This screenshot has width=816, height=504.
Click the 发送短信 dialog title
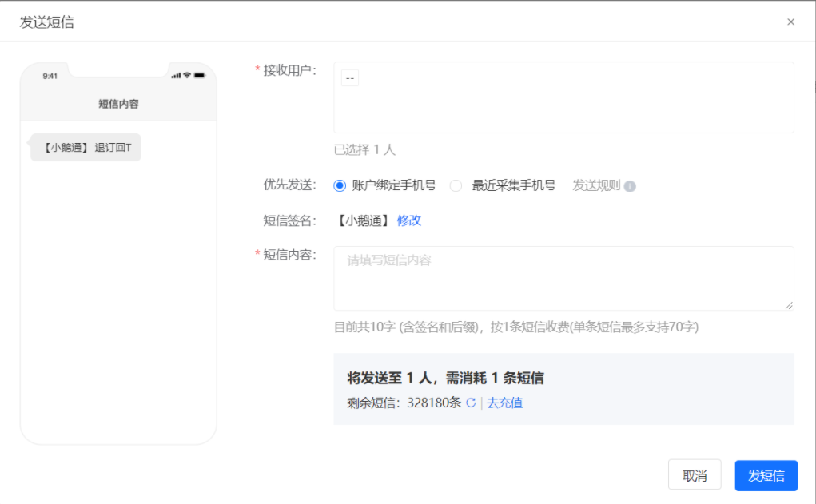[47, 22]
